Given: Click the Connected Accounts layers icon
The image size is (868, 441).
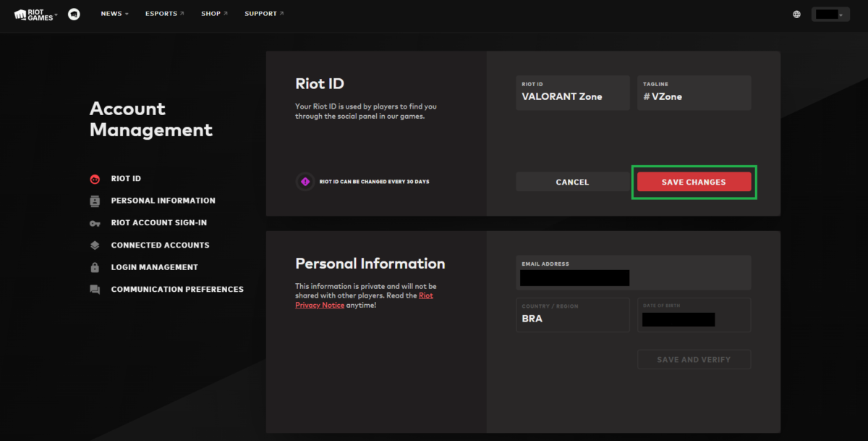Looking at the screenshot, I should [x=95, y=245].
